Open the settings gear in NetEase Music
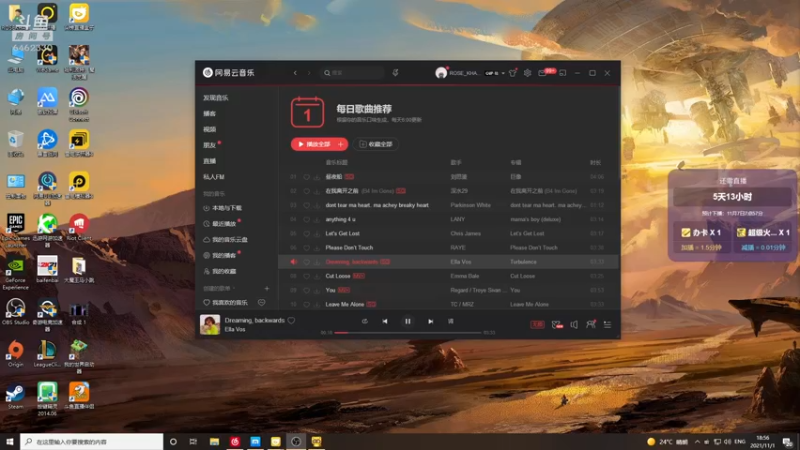The image size is (800, 450). click(528, 73)
